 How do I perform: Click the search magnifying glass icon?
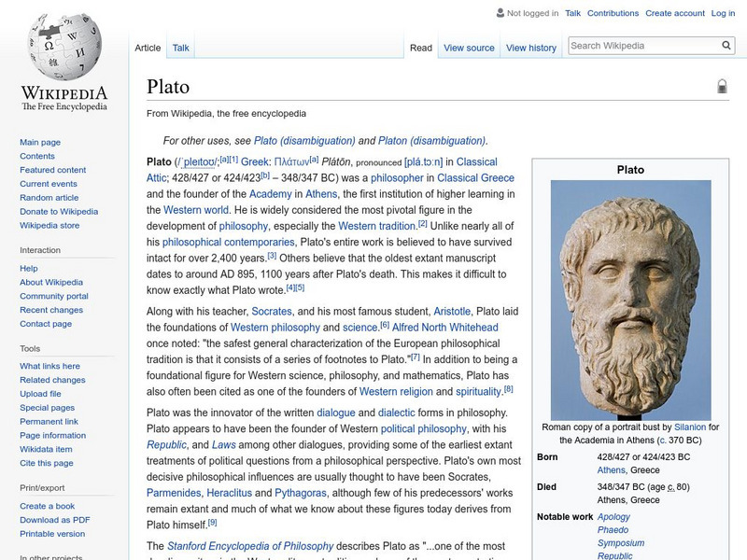[726, 43]
